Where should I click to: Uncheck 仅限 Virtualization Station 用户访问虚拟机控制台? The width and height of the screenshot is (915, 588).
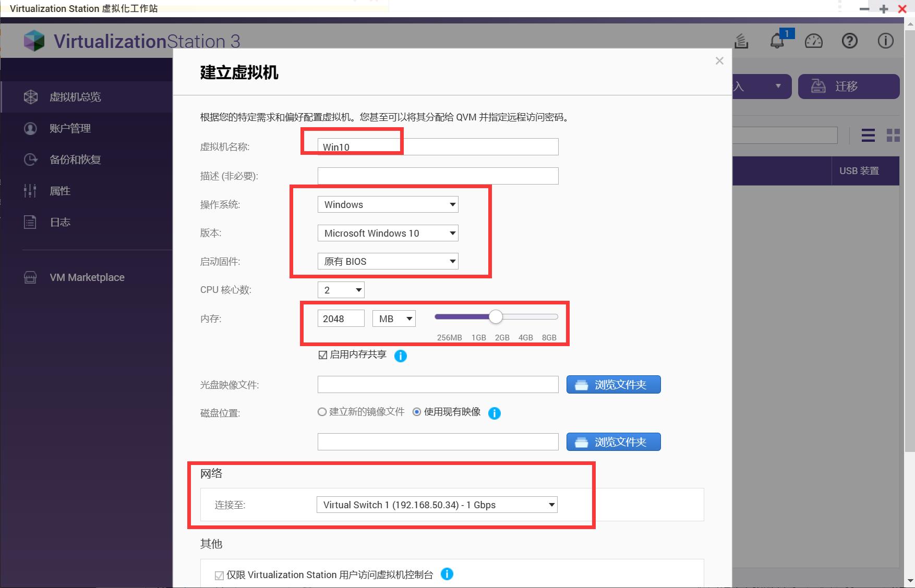(x=219, y=575)
